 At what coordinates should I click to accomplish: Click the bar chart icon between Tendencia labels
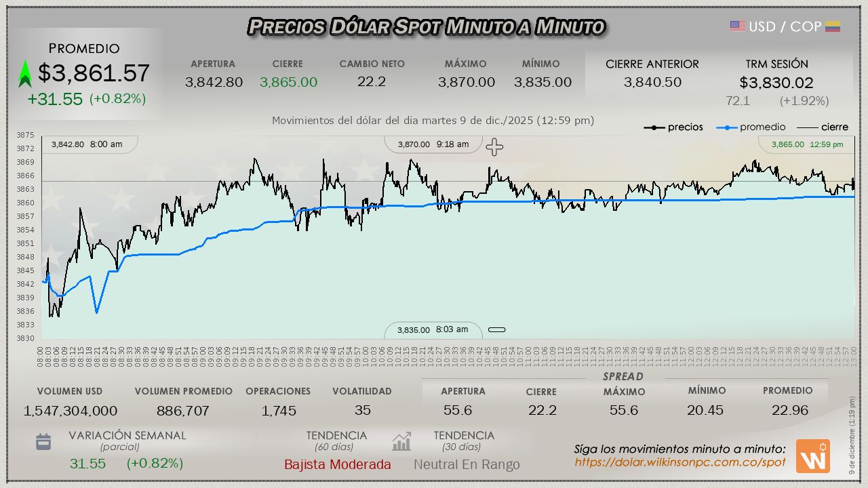pos(401,442)
